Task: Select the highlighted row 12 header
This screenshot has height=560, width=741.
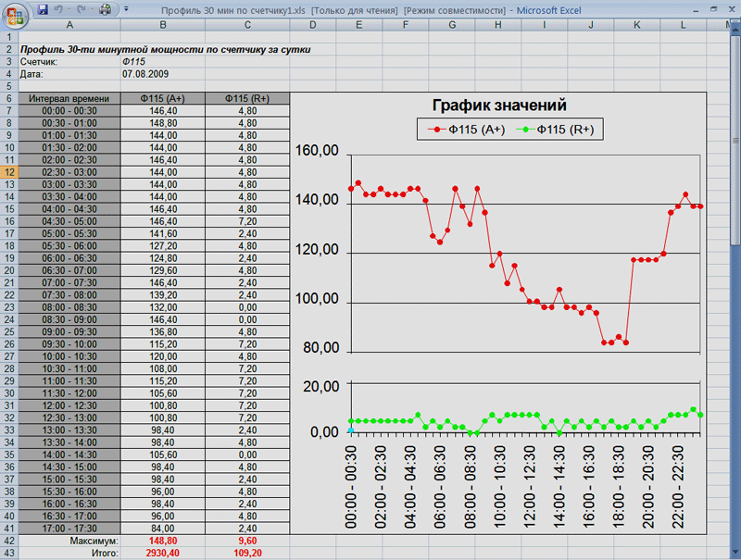Action: point(8,172)
